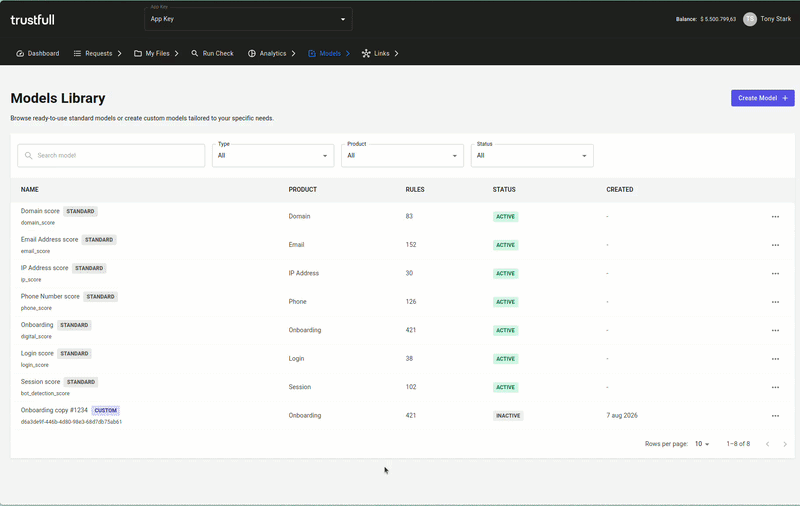Open the Analytics globe icon
800x506 pixels.
pyautogui.click(x=252, y=54)
